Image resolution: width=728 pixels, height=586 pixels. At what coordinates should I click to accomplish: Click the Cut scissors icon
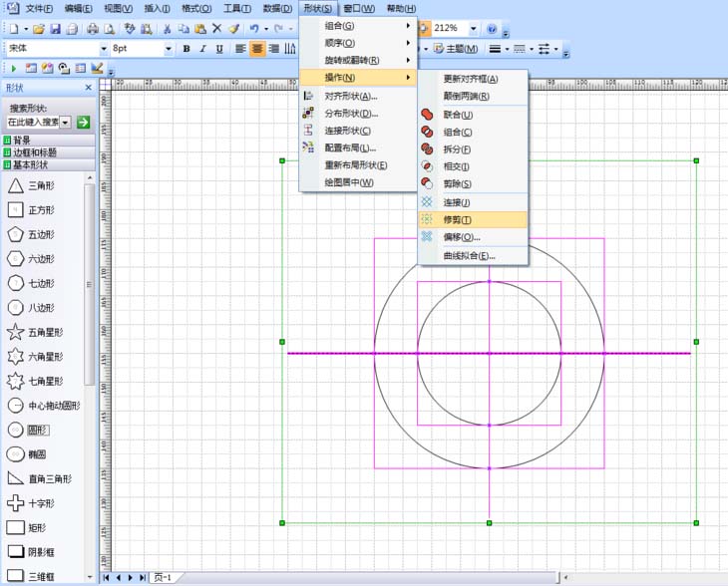tap(167, 29)
